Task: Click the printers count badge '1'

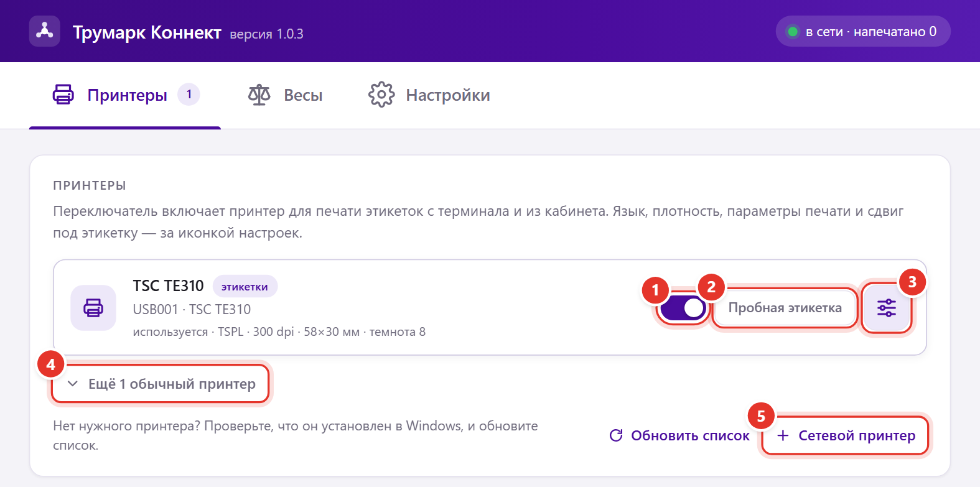Action: [x=189, y=95]
